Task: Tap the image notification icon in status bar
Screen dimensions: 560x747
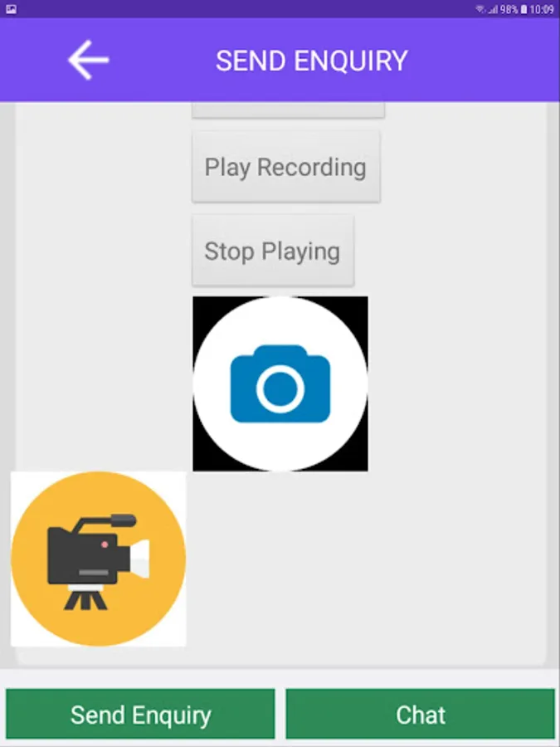Action: click(x=11, y=9)
